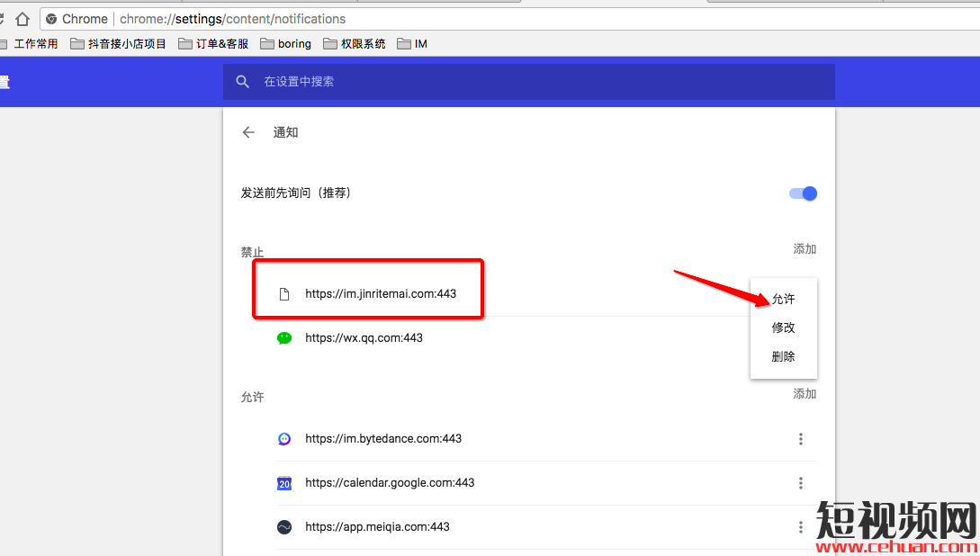Choose 删除 from the context menu
Image resolution: width=980 pixels, height=556 pixels.
click(x=783, y=357)
